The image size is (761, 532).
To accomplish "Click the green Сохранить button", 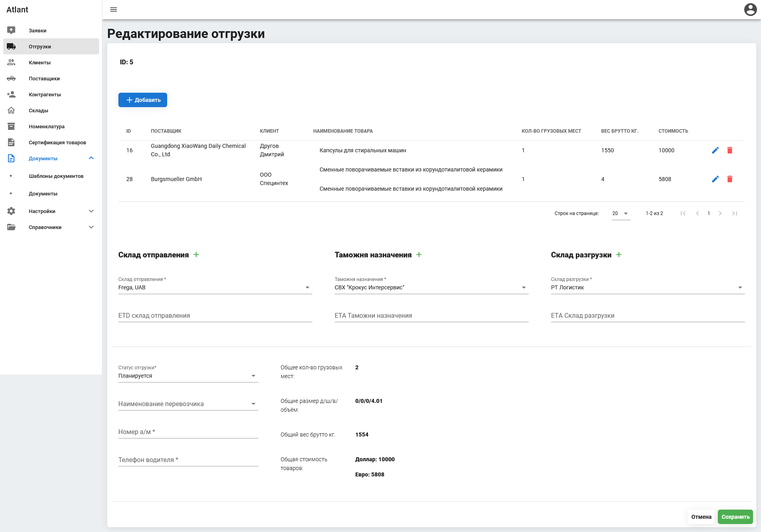I will [x=735, y=517].
